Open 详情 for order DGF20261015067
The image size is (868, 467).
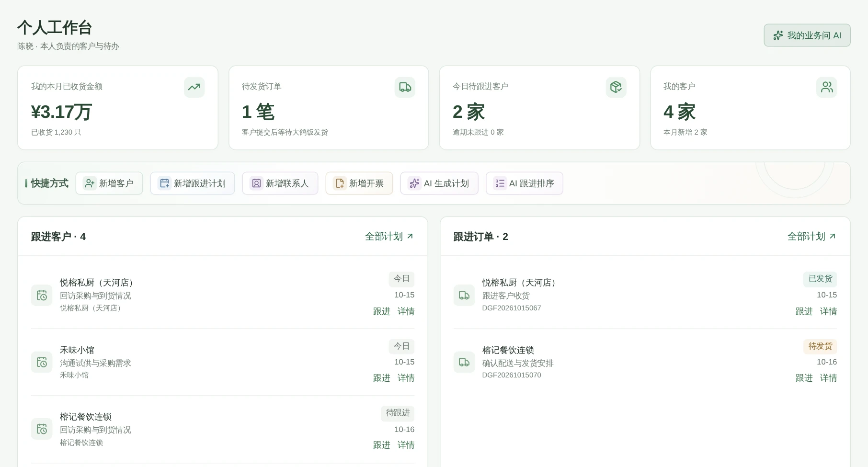coord(829,311)
